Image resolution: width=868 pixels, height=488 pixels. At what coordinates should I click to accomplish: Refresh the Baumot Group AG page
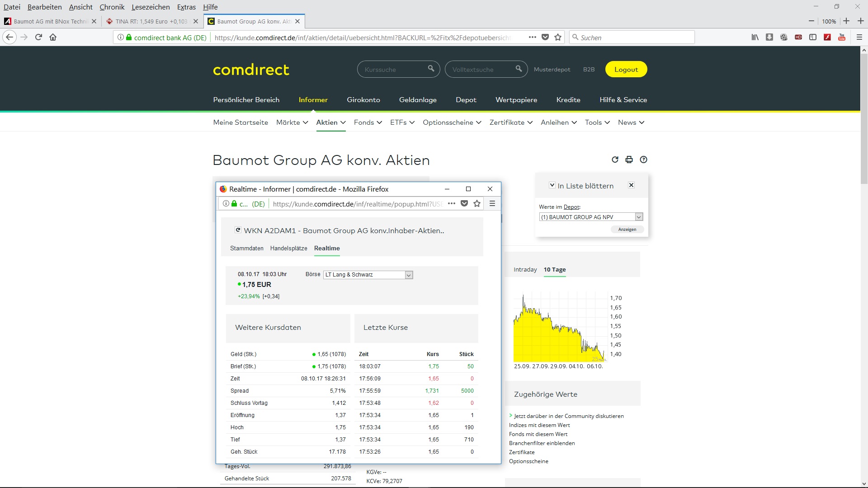pyautogui.click(x=615, y=160)
